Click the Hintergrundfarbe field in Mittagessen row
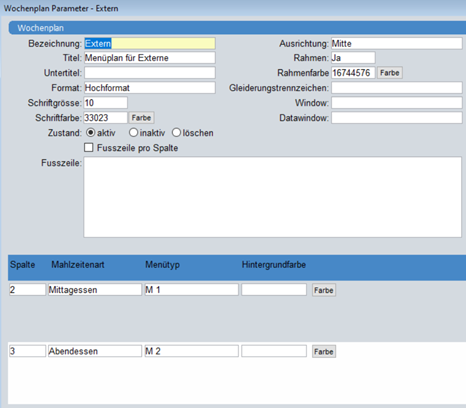 coord(274,289)
